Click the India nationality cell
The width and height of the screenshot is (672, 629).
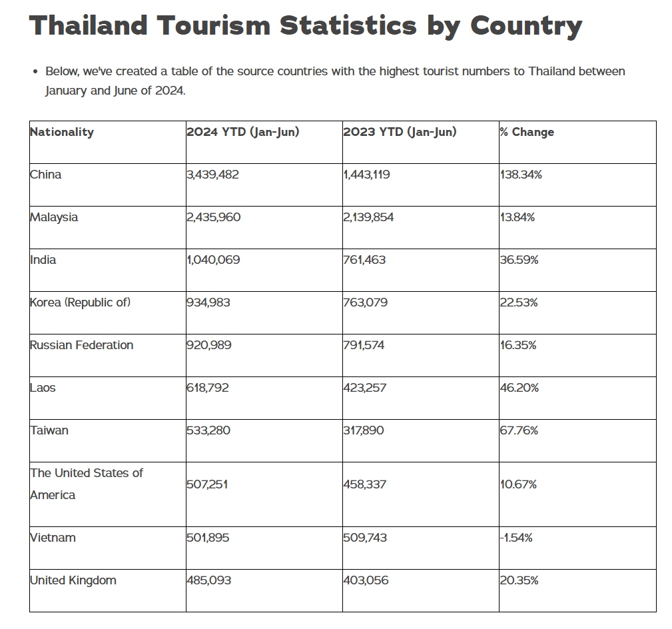(43, 260)
